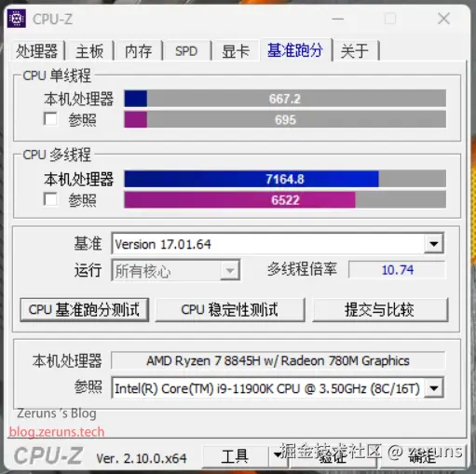Image resolution: width=476 pixels, height=474 pixels.
Task: Click the CPU-Z app icon in title bar
Action: [17, 19]
